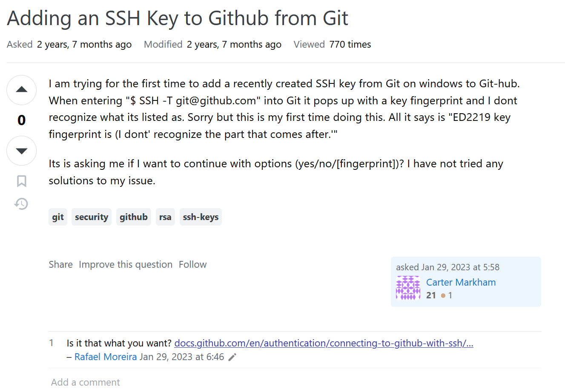Screen dimensions: 565x392
Task: Click Add a comment
Action: point(86,382)
